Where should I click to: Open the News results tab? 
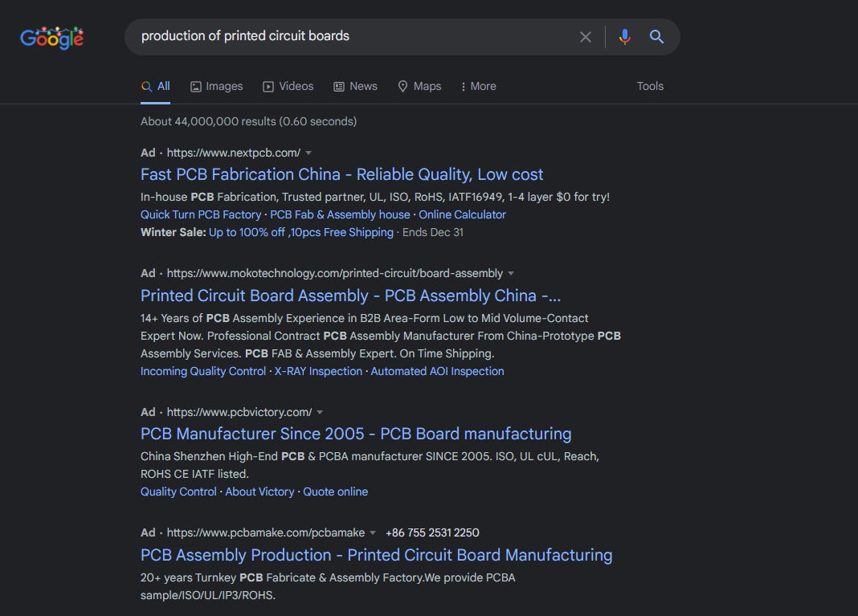tap(355, 87)
